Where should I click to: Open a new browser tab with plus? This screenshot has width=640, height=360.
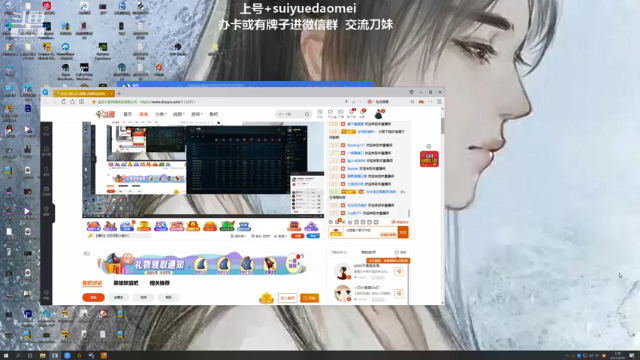tap(119, 93)
